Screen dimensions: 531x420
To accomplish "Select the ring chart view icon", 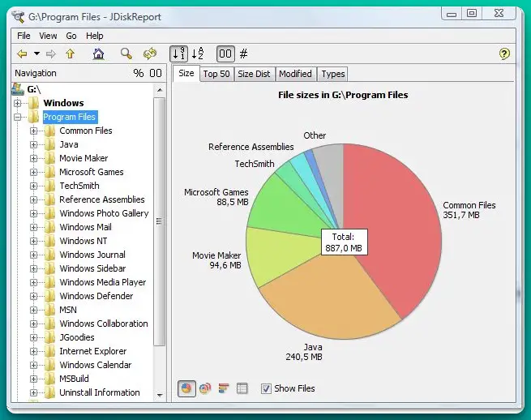I will click(205, 388).
